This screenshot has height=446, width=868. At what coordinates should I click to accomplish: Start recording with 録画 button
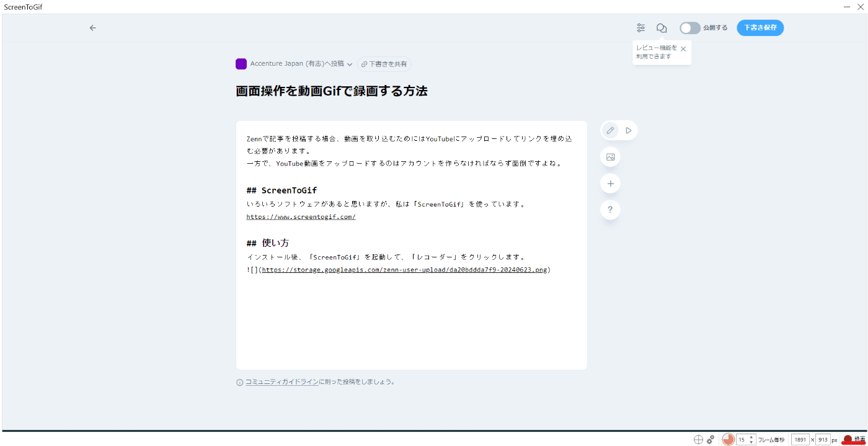point(853,439)
